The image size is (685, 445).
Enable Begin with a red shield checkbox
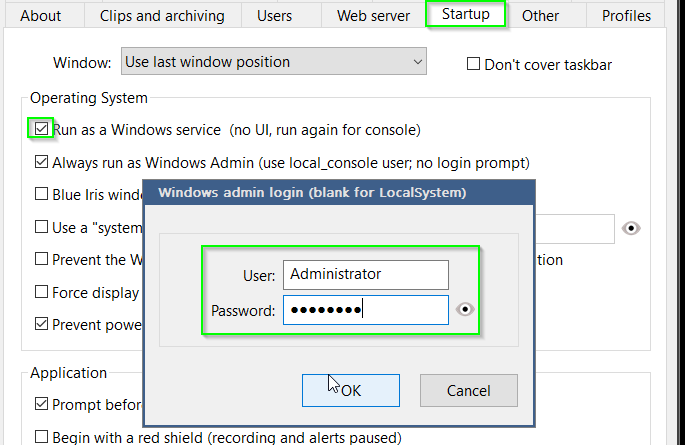pos(41,437)
